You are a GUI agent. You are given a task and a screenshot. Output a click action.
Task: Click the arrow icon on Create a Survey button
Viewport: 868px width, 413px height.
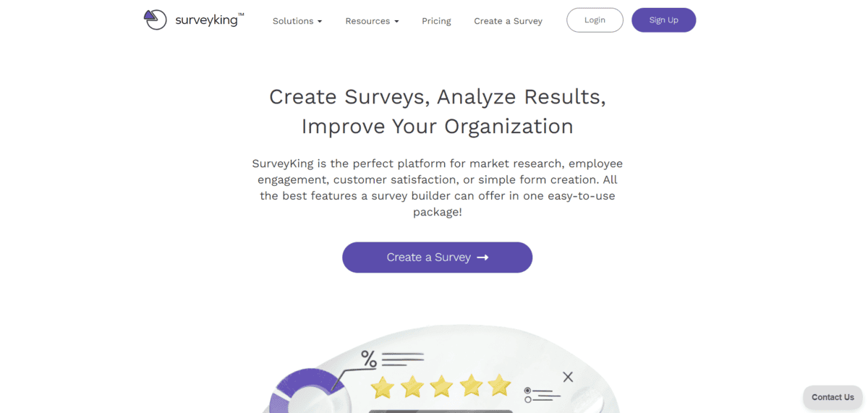[482, 257]
